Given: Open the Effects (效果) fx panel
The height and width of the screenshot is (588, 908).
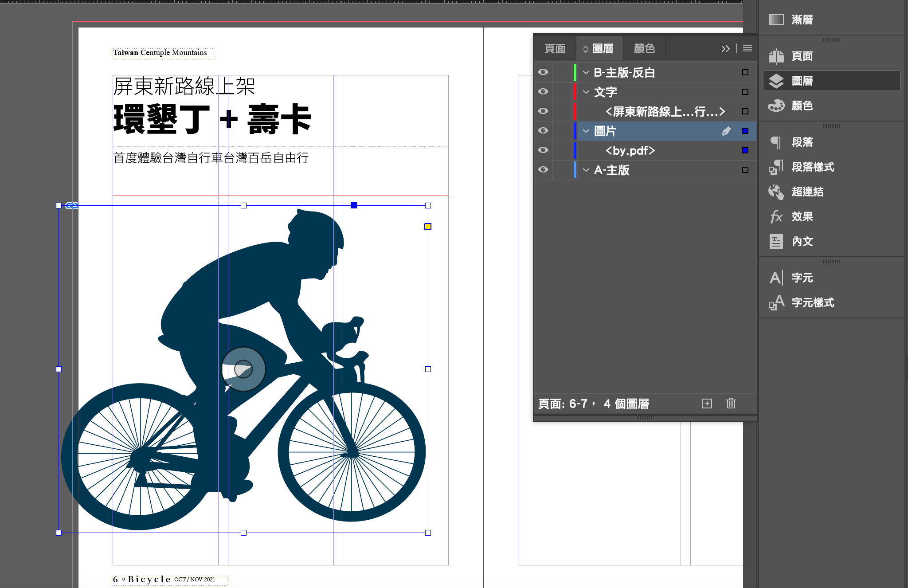Looking at the screenshot, I should click(x=776, y=216).
